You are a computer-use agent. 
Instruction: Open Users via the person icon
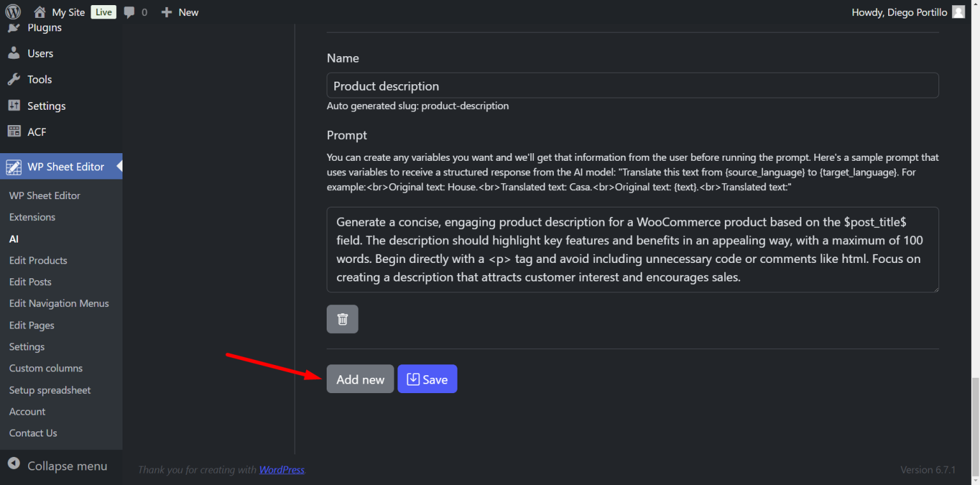pos(15,53)
